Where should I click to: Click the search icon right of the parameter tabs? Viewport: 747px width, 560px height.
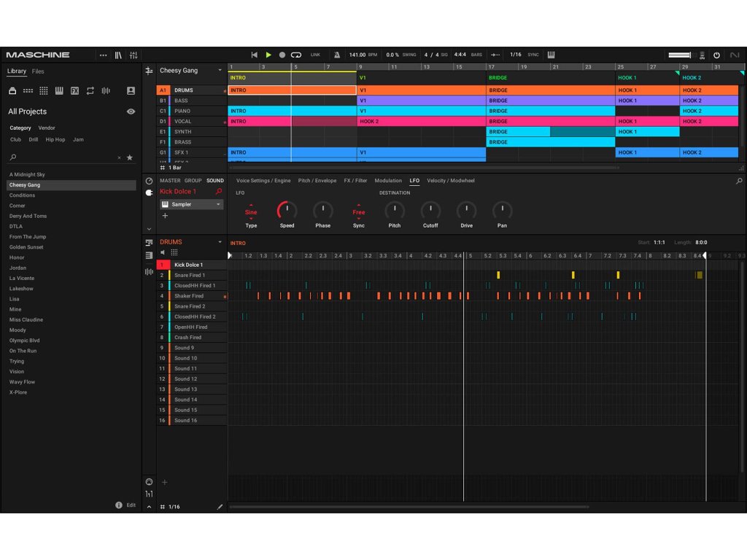pyautogui.click(x=739, y=181)
